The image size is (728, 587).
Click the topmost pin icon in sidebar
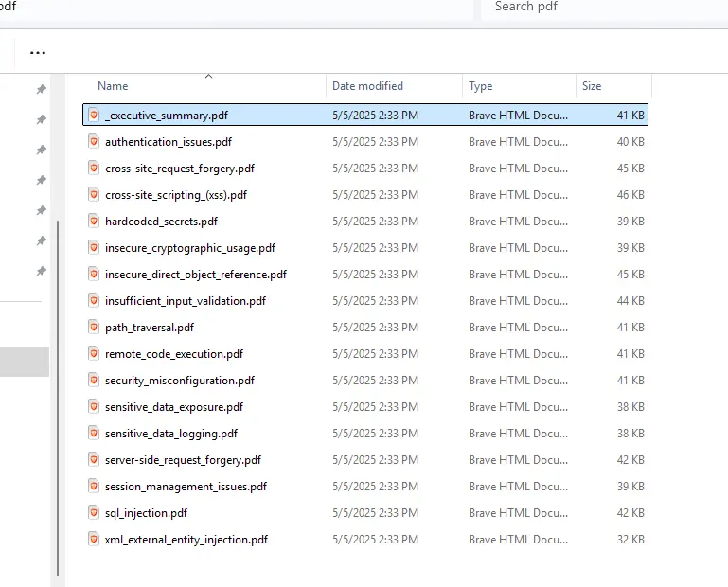(x=41, y=89)
